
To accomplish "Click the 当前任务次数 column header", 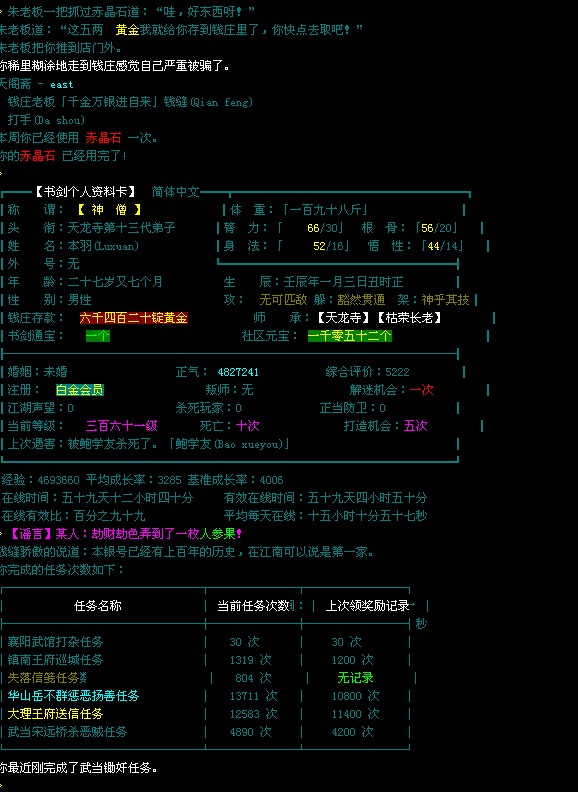I will (x=253, y=606).
